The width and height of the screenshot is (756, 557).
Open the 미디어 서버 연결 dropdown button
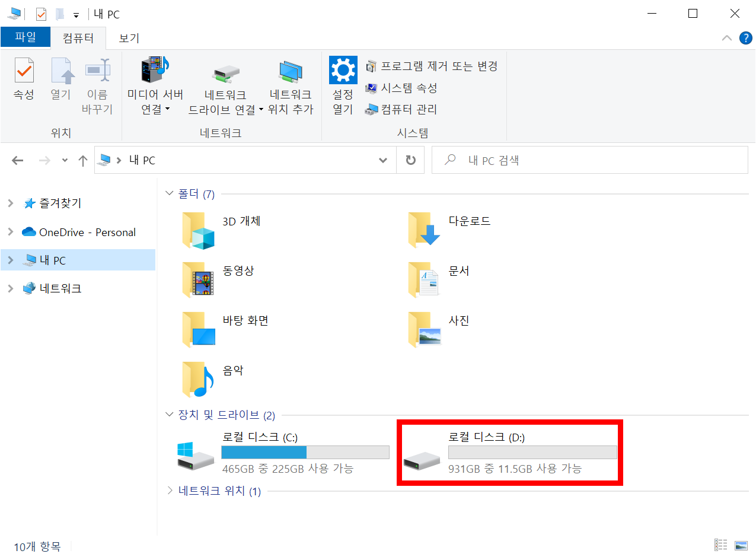pos(155,86)
